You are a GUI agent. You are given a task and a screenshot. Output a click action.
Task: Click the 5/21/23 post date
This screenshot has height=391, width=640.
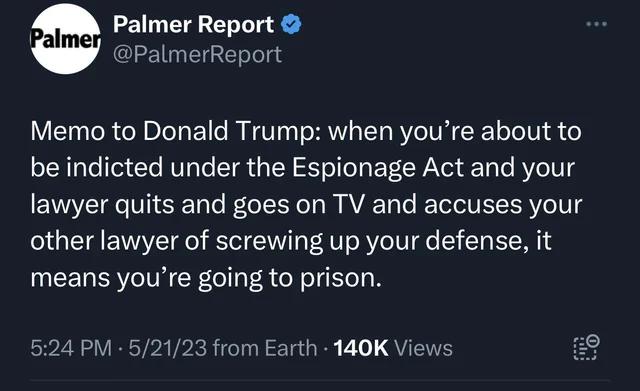[167, 348]
